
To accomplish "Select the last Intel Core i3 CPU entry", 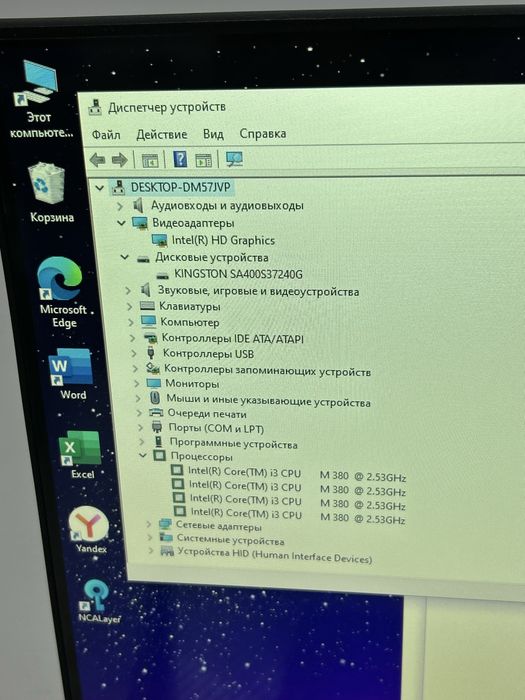I will coord(298,517).
